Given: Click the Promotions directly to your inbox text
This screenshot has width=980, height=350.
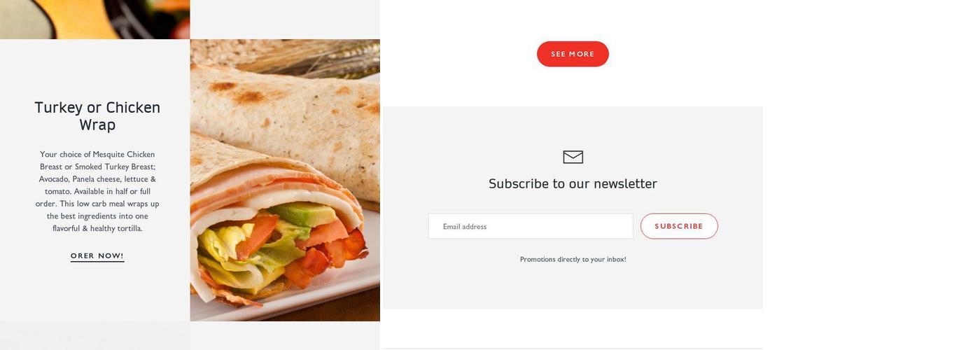Looking at the screenshot, I should click(x=573, y=259).
